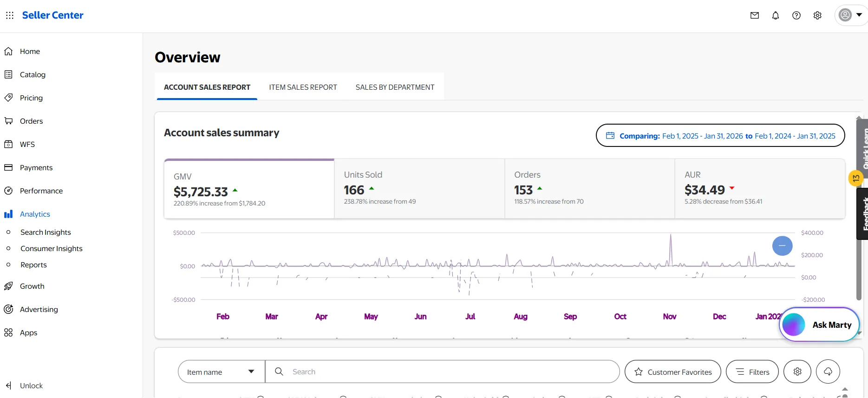Image resolution: width=868 pixels, height=398 pixels.
Task: Select the AUR metric card
Action: click(760, 189)
